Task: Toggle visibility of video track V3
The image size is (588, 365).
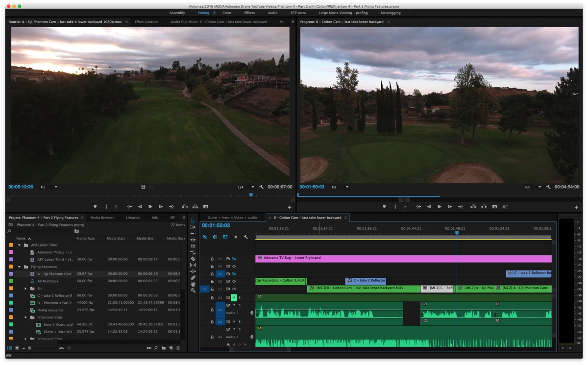Action: (x=234, y=274)
